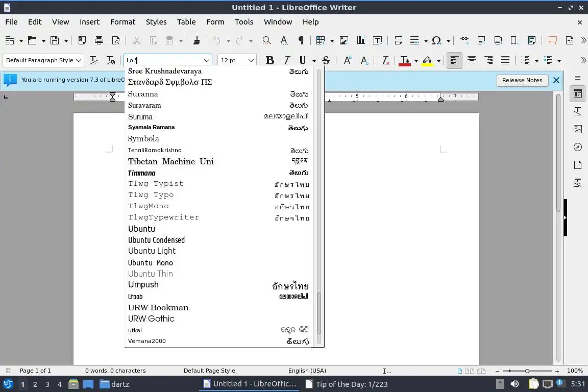Open font color dropdown arrow
This screenshot has height=392, width=588.
tap(416, 61)
